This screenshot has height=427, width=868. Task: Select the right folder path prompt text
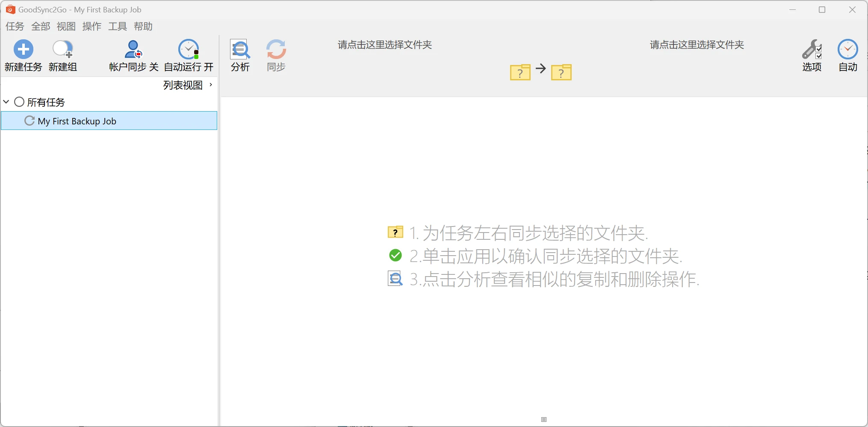pyautogui.click(x=697, y=45)
